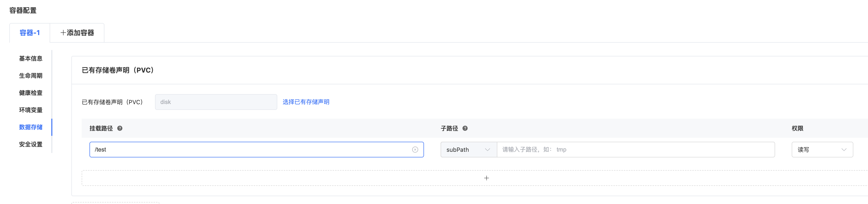
Task: Navigate to 安全设置
Action: (x=31, y=144)
